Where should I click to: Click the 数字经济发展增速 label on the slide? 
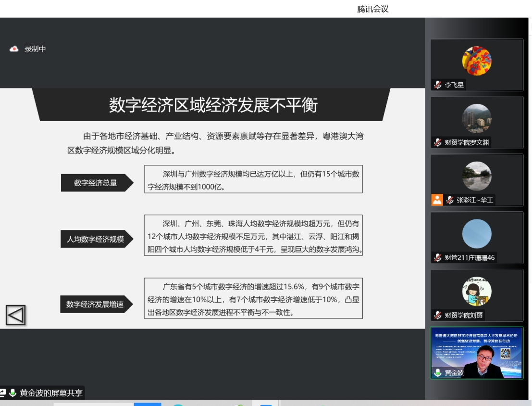95,304
